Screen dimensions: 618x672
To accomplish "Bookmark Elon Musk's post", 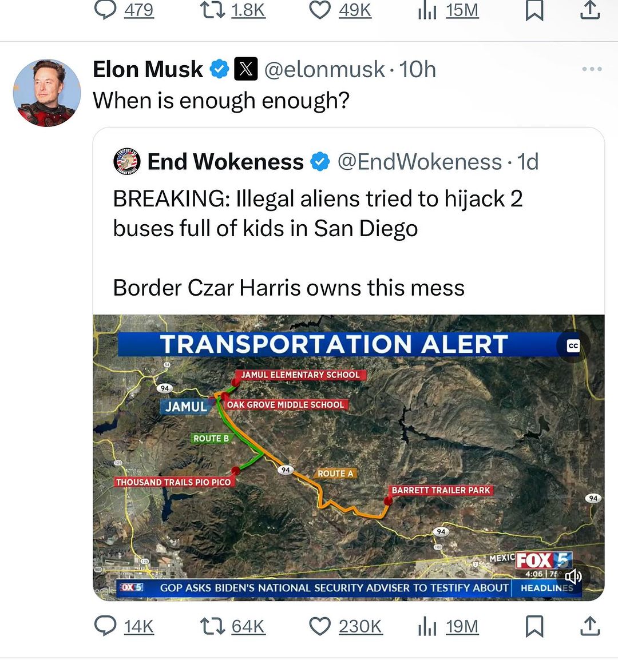I will click(x=534, y=626).
